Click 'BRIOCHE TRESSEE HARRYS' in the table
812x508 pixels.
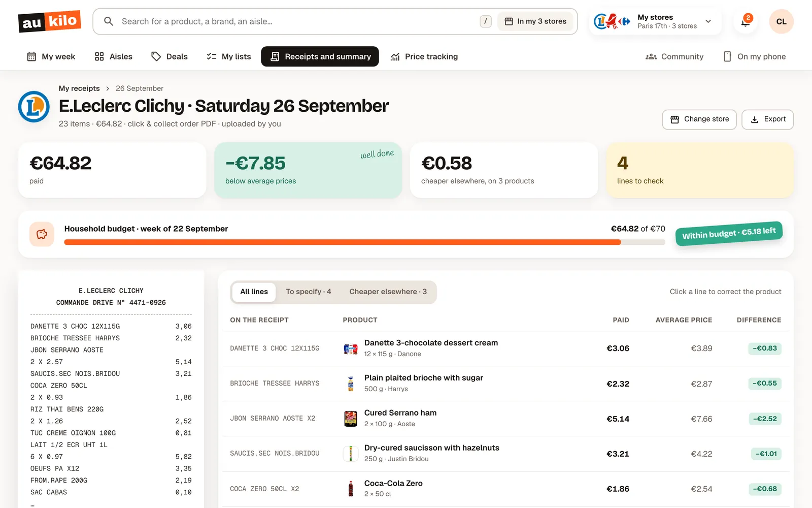tap(275, 384)
